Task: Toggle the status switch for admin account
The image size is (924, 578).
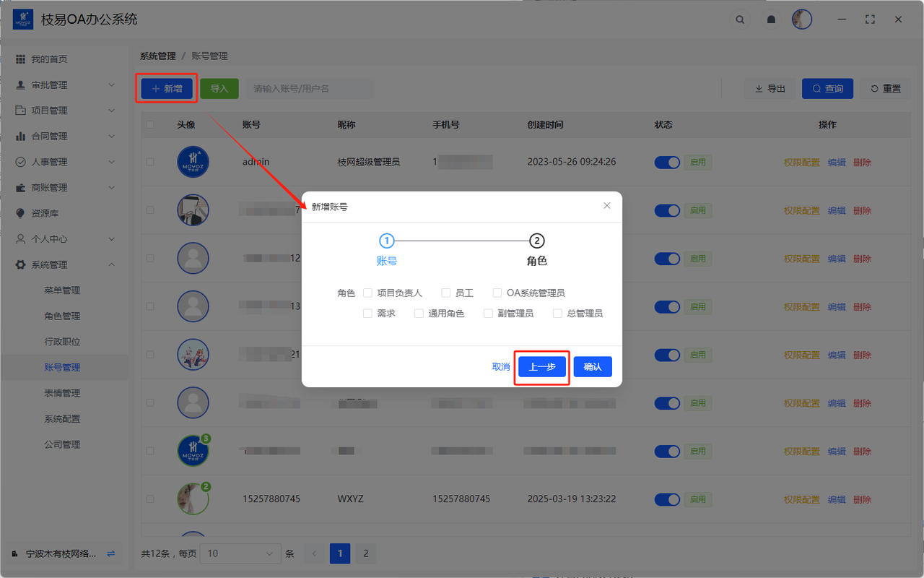Action: pyautogui.click(x=667, y=163)
